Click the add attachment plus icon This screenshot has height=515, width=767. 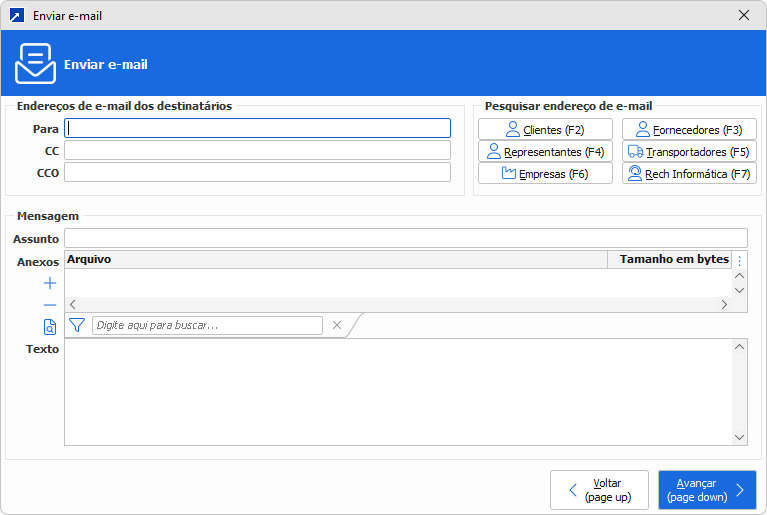pos(50,283)
